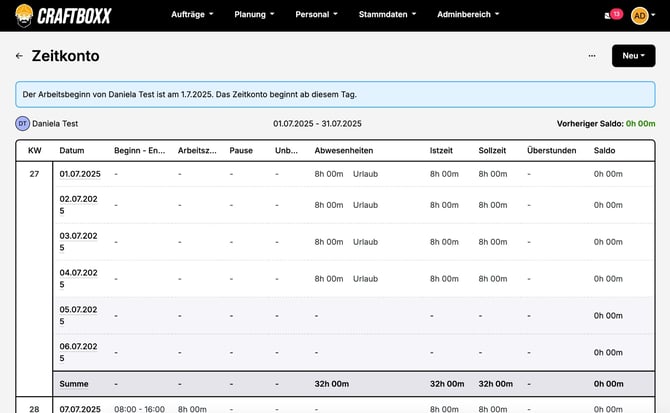Open the 01.07.2025 date entry

[80, 174]
